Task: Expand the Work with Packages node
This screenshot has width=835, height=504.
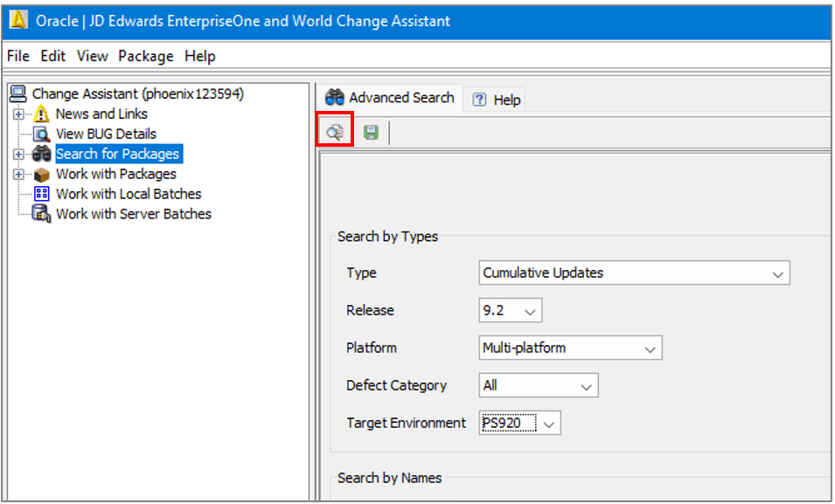Action: pos(18,174)
